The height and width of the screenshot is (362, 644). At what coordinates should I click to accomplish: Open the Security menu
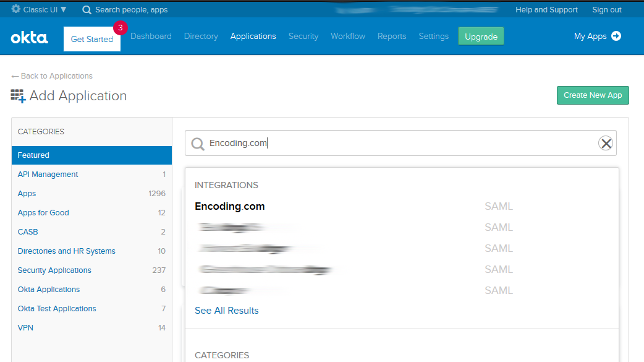tap(303, 36)
